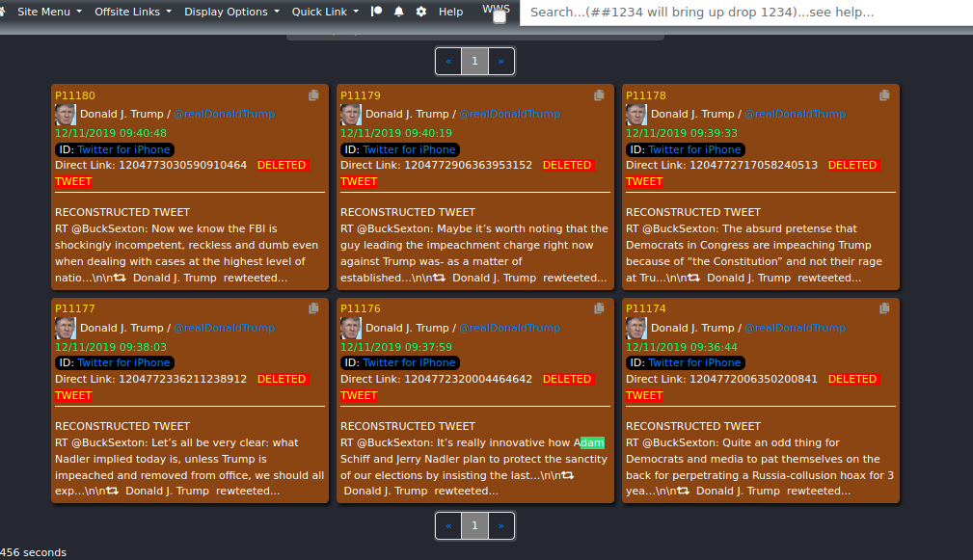Click highlighted word Adam in post P11176
This screenshot has height=560, width=973.
pyautogui.click(x=589, y=442)
